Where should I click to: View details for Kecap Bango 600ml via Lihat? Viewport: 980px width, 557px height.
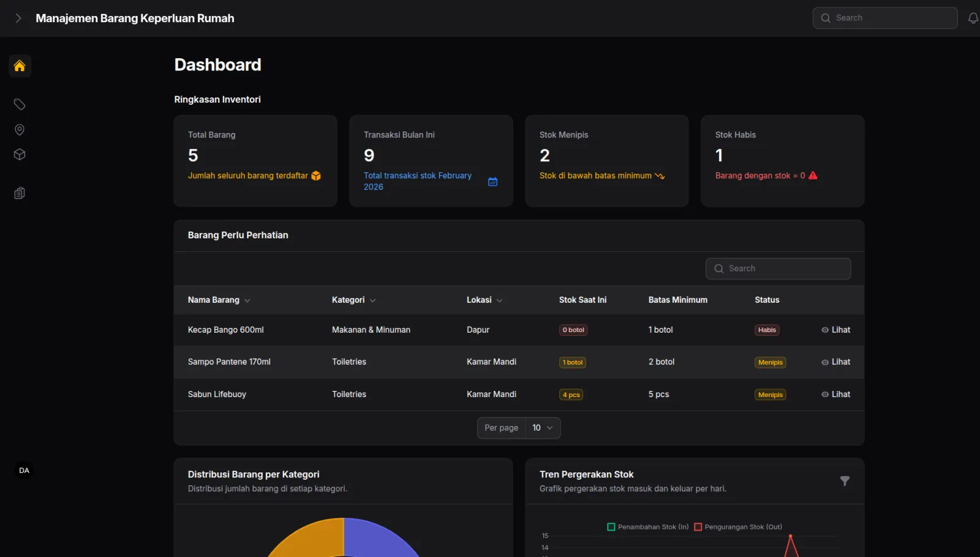[x=835, y=330]
